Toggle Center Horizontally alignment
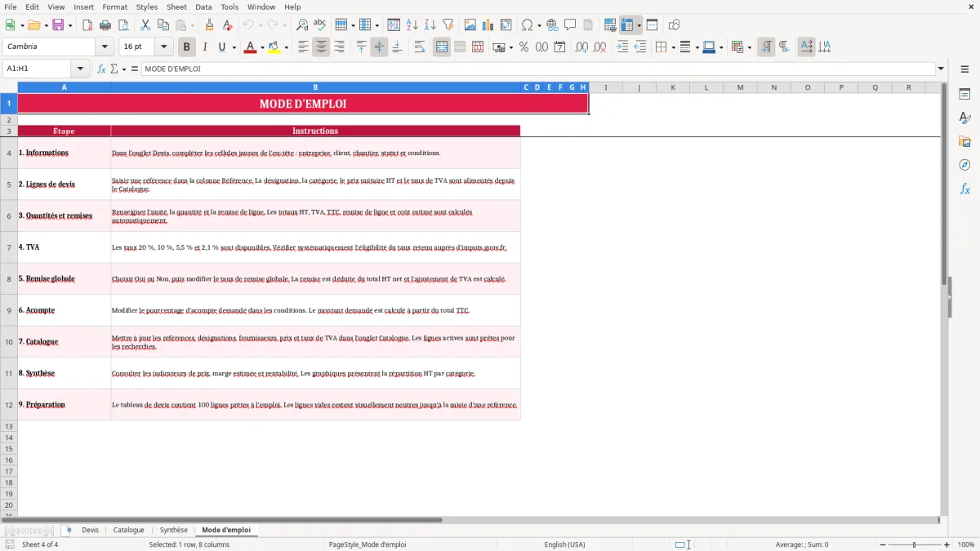980x551 pixels. pyautogui.click(x=321, y=47)
